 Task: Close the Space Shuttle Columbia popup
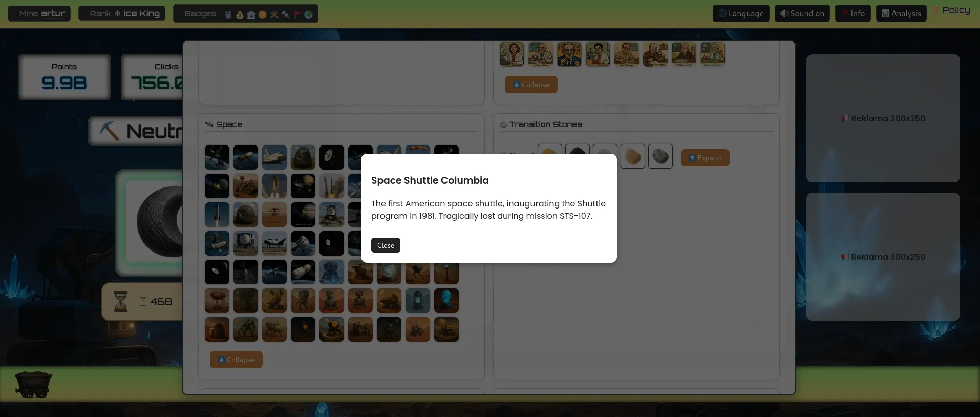tap(385, 245)
